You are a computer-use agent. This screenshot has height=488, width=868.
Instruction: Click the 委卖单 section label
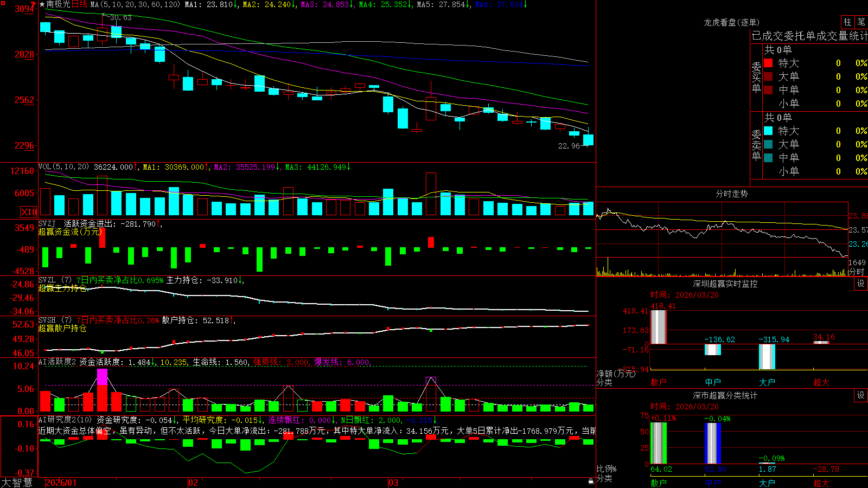756,145
